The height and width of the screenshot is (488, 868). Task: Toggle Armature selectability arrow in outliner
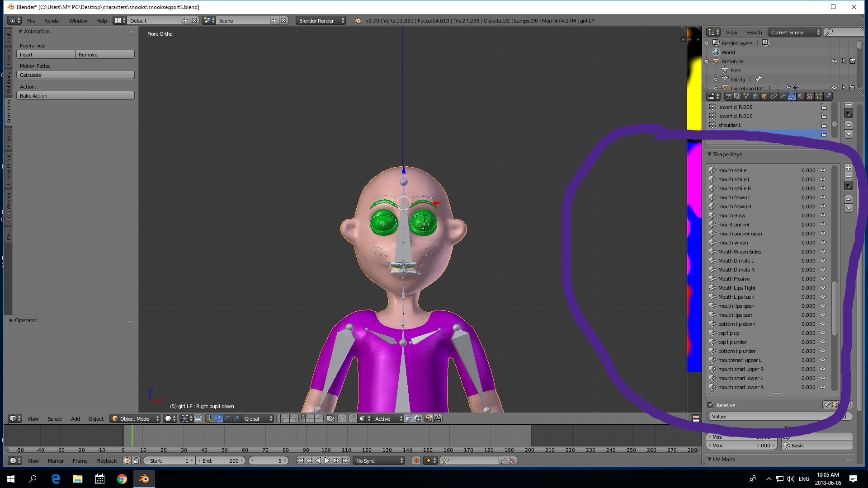pyautogui.click(x=844, y=61)
